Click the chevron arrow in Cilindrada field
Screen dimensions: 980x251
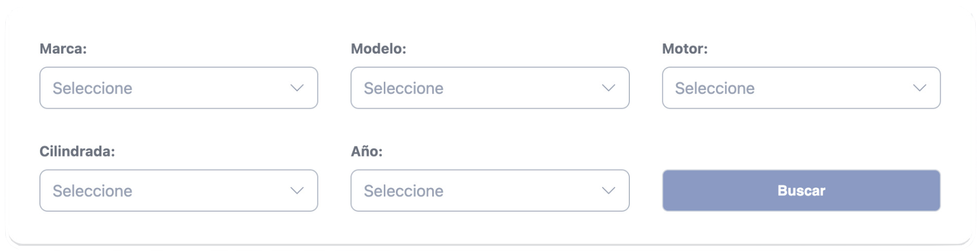coord(297,191)
